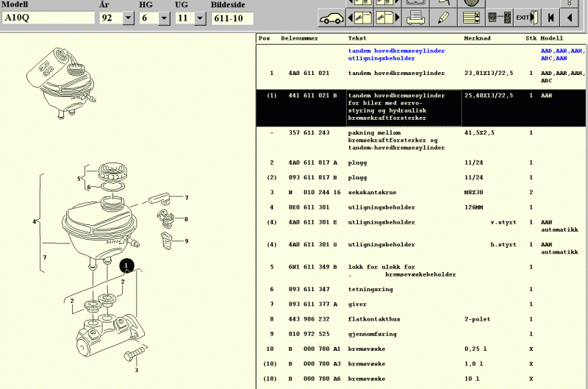The image size is (588, 389).
Task: Click the black callout 1 in diagram
Action: [x=127, y=265]
